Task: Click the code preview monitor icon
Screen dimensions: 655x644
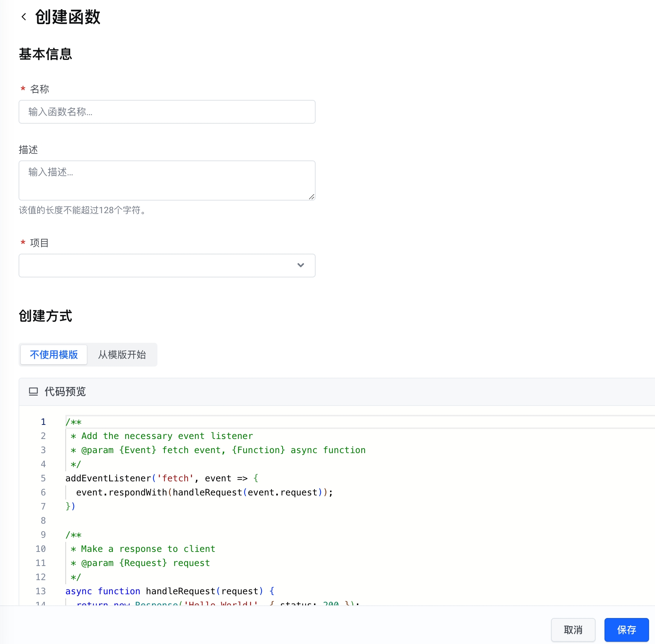Action: (33, 391)
